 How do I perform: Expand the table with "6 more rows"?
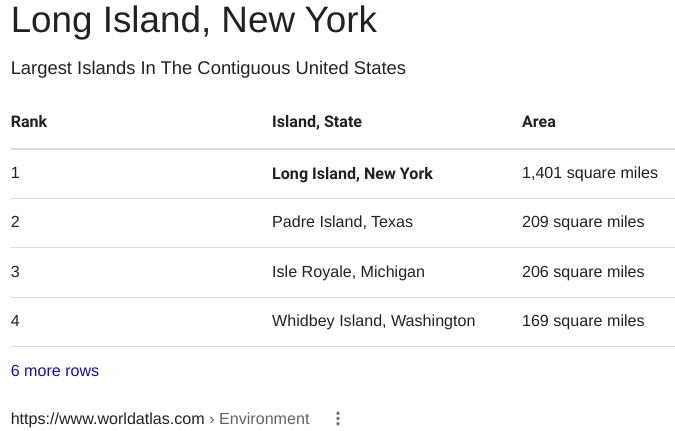[x=55, y=371]
